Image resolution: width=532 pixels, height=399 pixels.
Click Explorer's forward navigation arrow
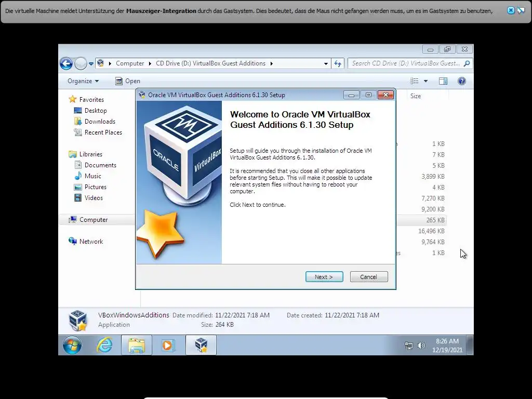pyautogui.click(x=81, y=63)
